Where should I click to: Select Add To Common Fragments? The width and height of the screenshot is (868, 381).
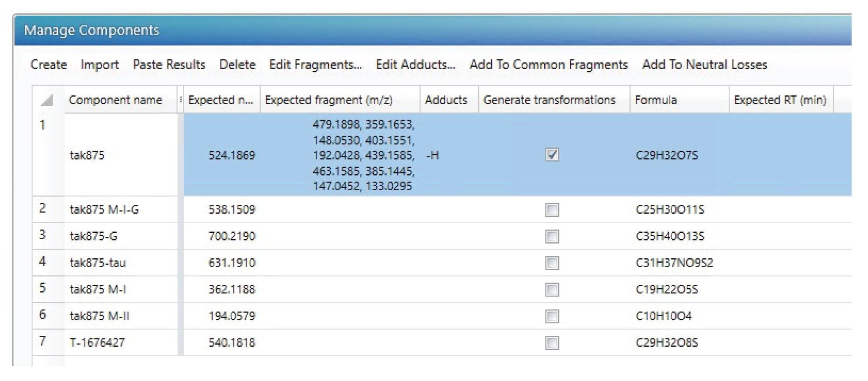click(x=548, y=65)
